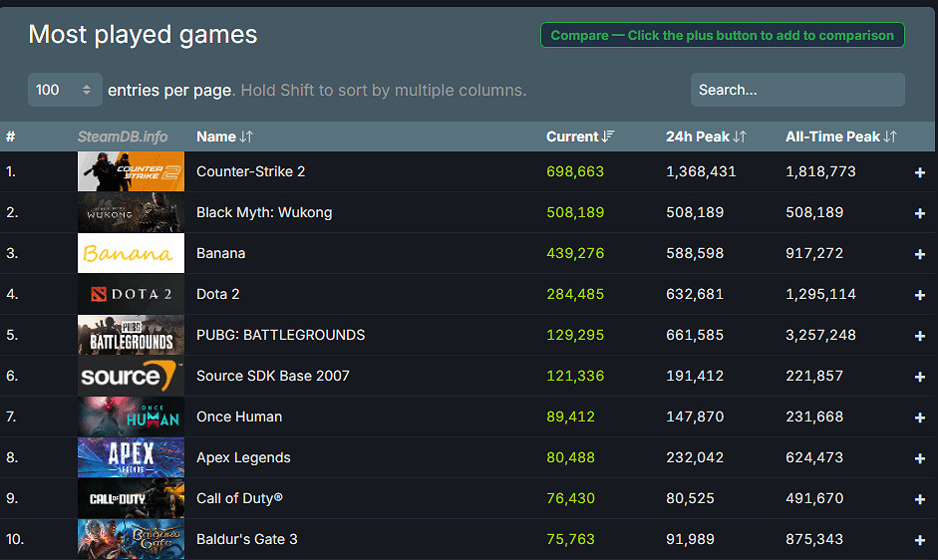
Task: Open the entries per page dropdown
Action: [65, 90]
